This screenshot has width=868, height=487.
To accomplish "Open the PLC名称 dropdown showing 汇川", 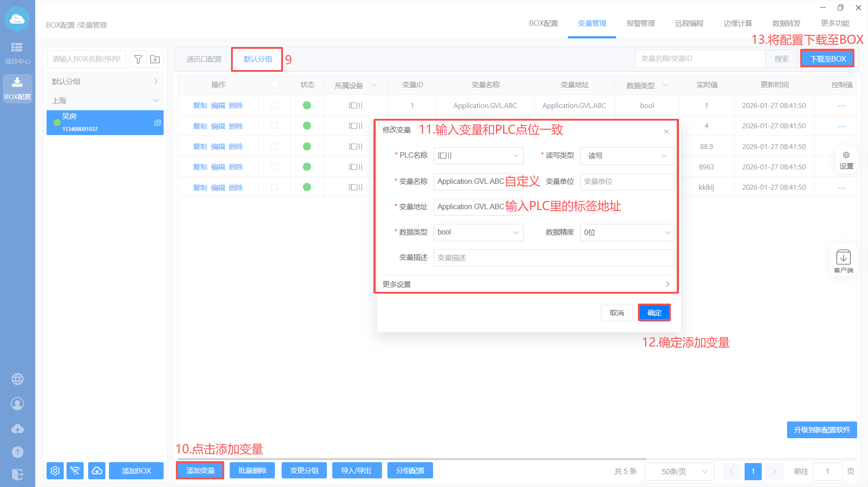I will 478,156.
